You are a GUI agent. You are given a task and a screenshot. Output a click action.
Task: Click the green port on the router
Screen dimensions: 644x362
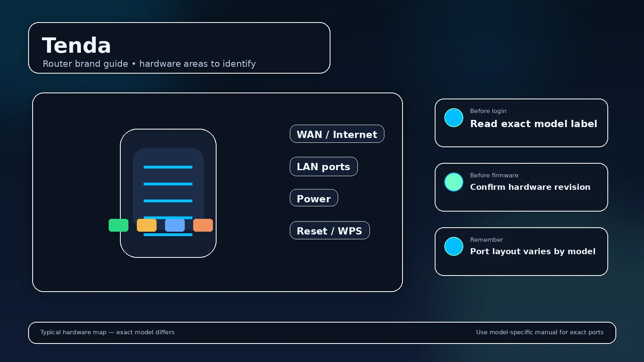click(118, 225)
